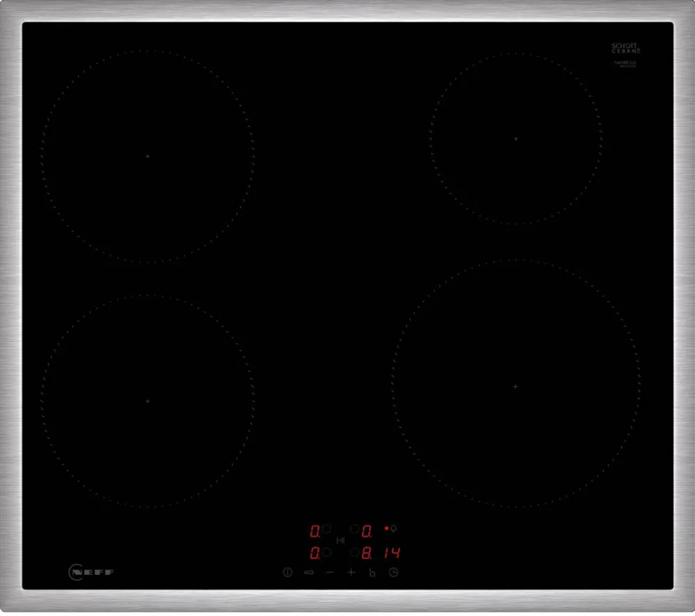Click the large front right cooking zone center
Viewport: 695px width, 616px height.
coord(515,386)
